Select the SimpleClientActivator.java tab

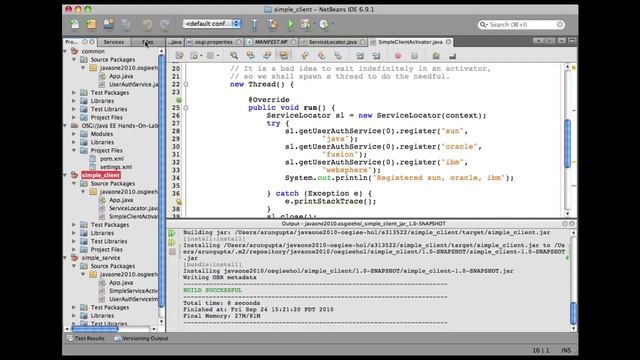(x=410, y=42)
